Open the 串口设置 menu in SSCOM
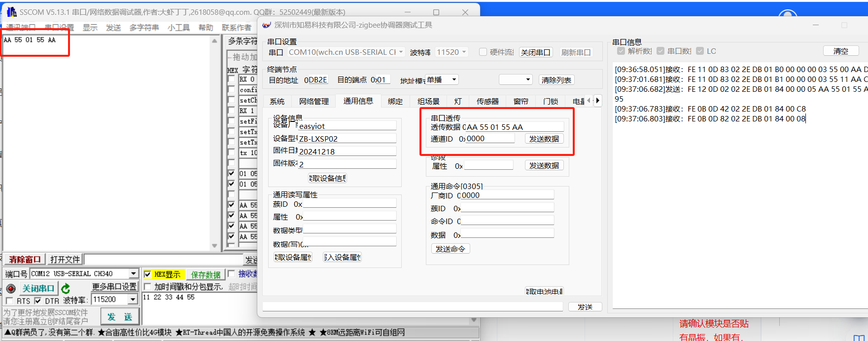The height and width of the screenshot is (341, 868). tap(59, 28)
